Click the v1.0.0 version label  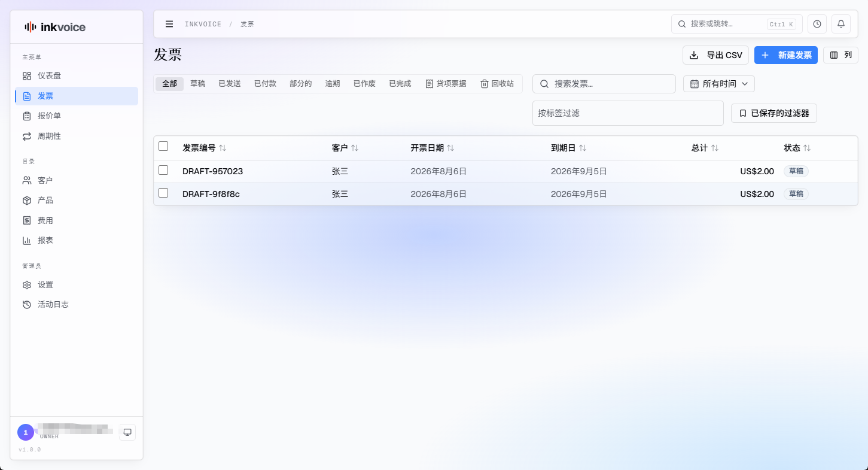point(30,450)
